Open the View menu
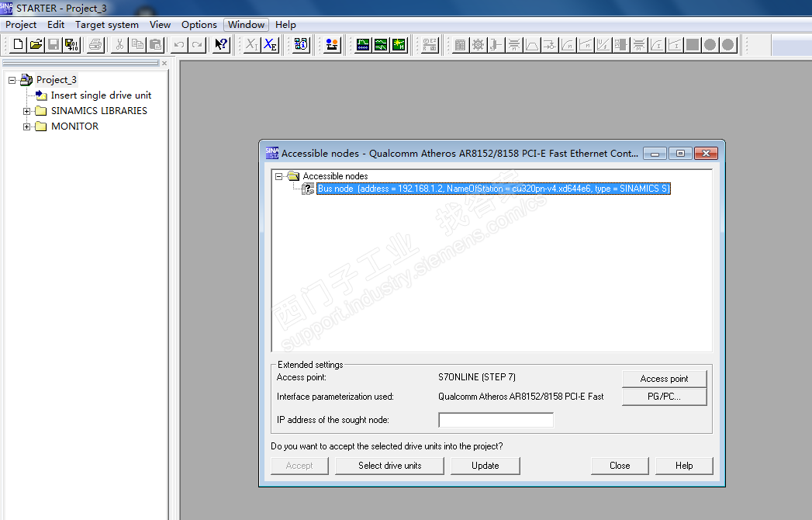The height and width of the screenshot is (520, 812). [160, 24]
